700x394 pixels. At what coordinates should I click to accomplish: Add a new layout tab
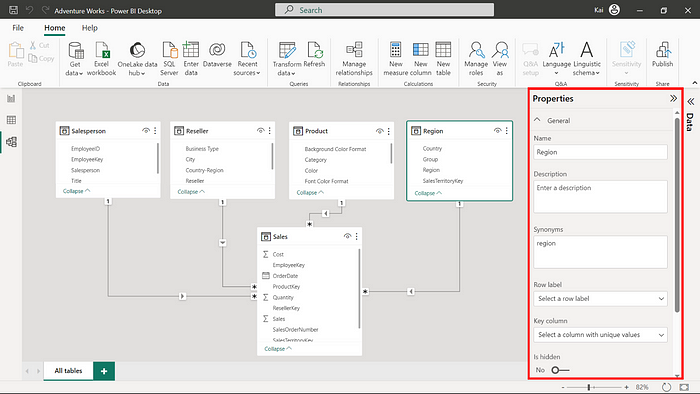(x=104, y=371)
